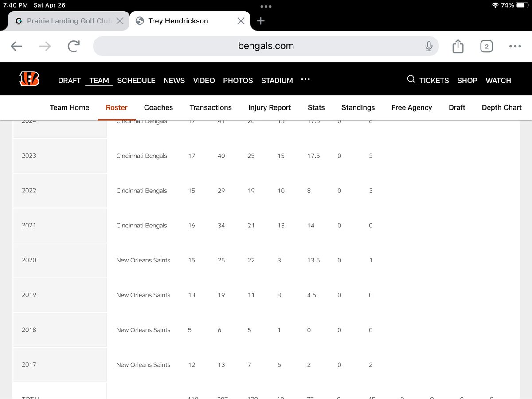This screenshot has height=399, width=532.
Task: Add a new tab with plus icon
Action: click(261, 21)
